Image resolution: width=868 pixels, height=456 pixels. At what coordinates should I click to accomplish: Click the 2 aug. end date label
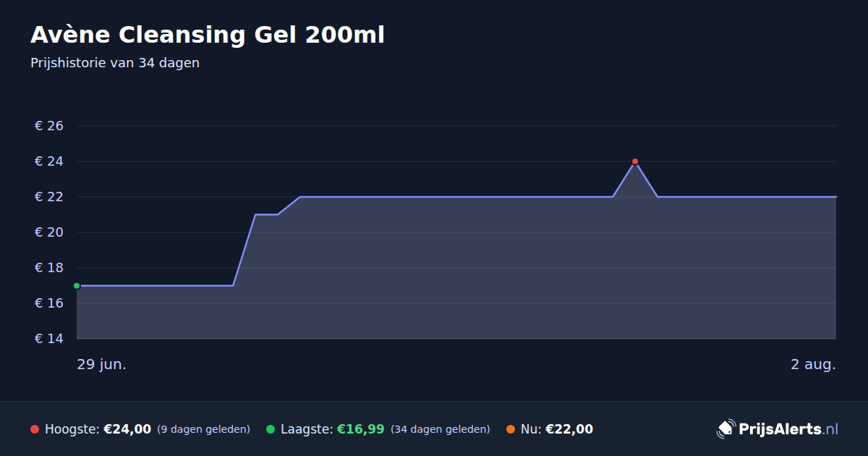tap(813, 364)
